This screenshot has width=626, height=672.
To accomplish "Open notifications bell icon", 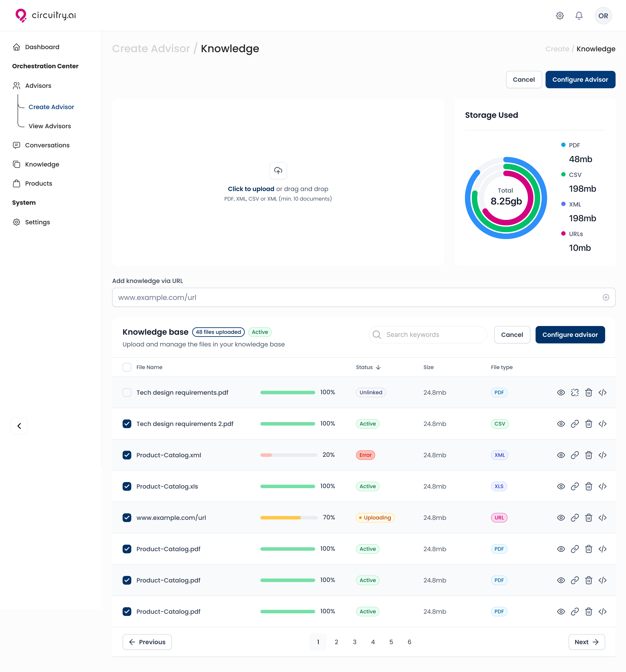I will pos(579,16).
